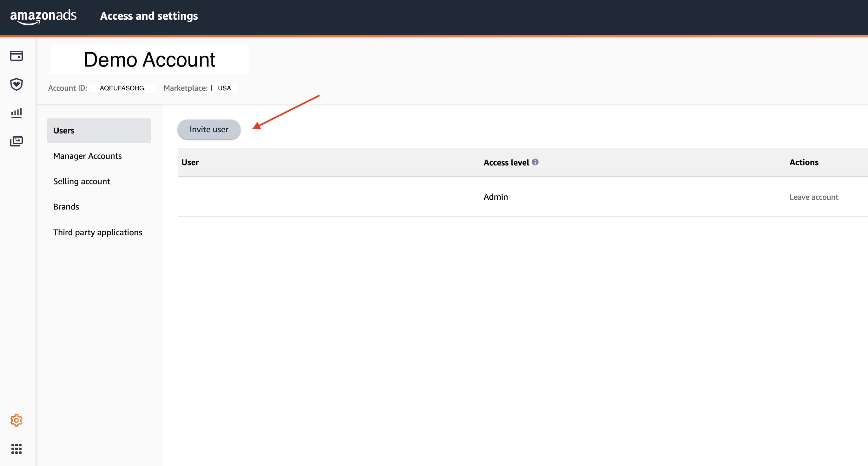Click the Access level info icon
This screenshot has height=466, width=868.
pos(535,162)
